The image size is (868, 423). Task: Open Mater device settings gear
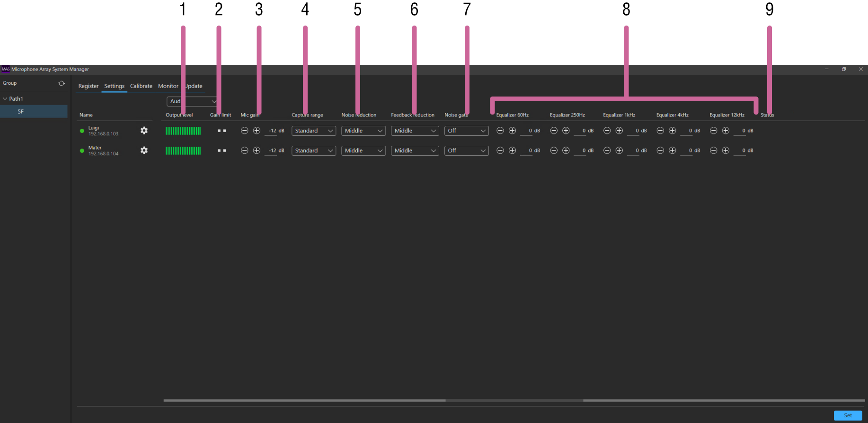click(x=144, y=150)
